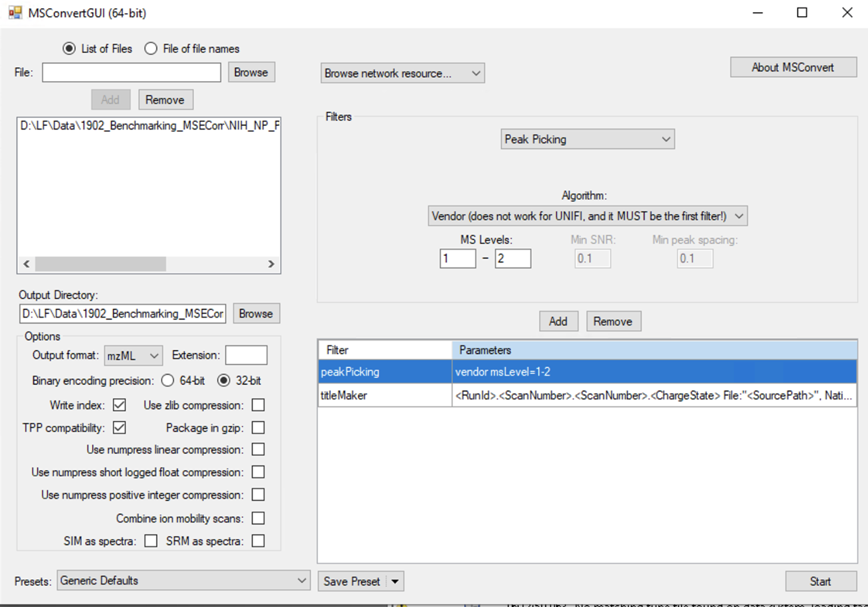The image size is (868, 607).
Task: Enable numpress positive integer compression
Action: (258, 495)
